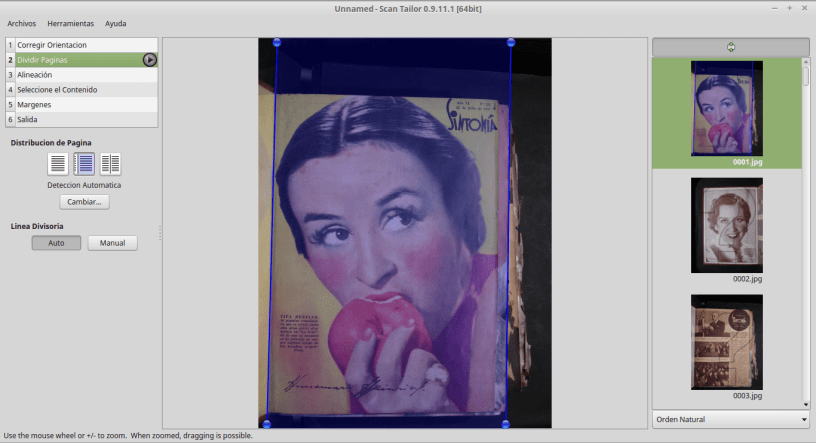Open the Archivos menu
Screen dimensions: 816x443
pyautogui.click(x=21, y=23)
